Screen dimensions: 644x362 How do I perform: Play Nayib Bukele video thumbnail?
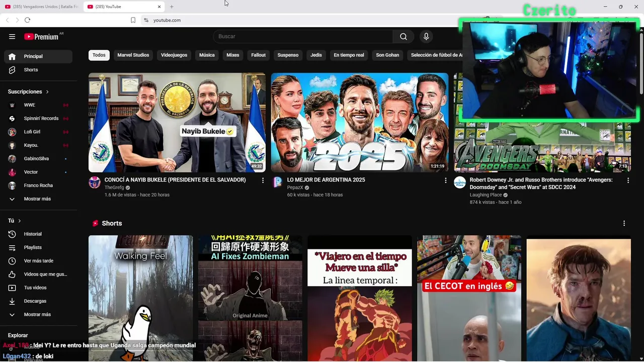177,123
